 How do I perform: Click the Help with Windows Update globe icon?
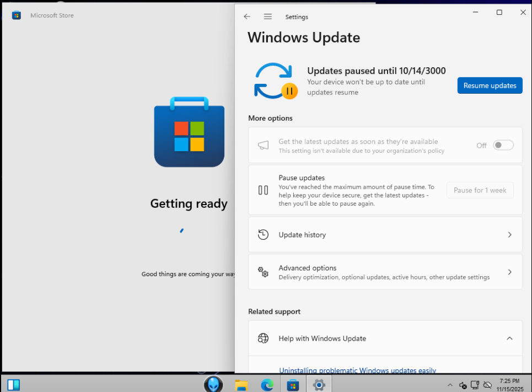tap(264, 339)
